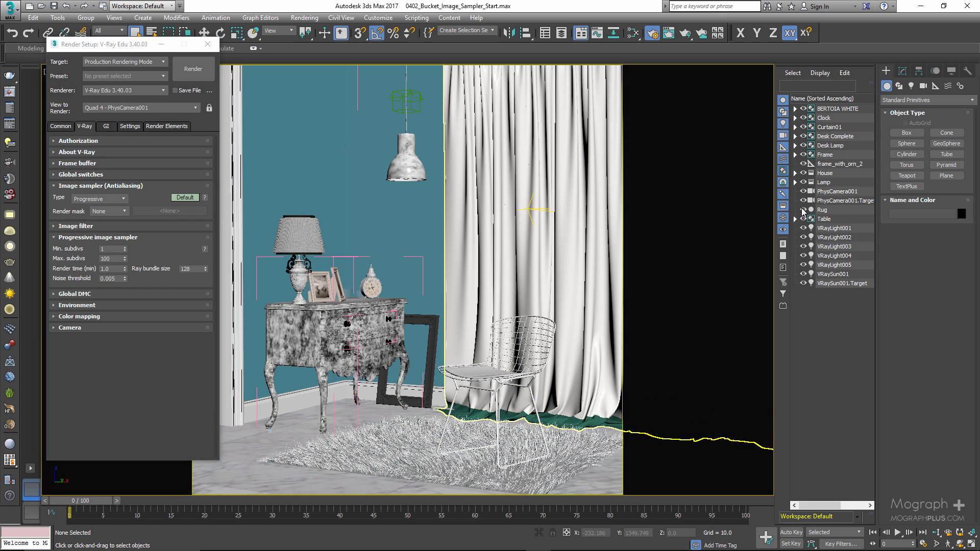Enable the Save File checkbox
Viewport: 980px width, 551px height.
pos(175,90)
